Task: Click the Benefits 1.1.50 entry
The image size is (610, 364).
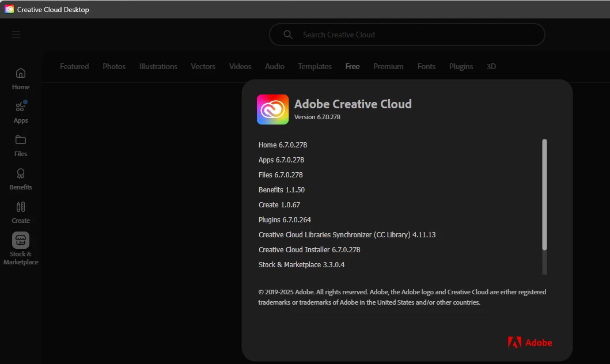Action: point(282,190)
